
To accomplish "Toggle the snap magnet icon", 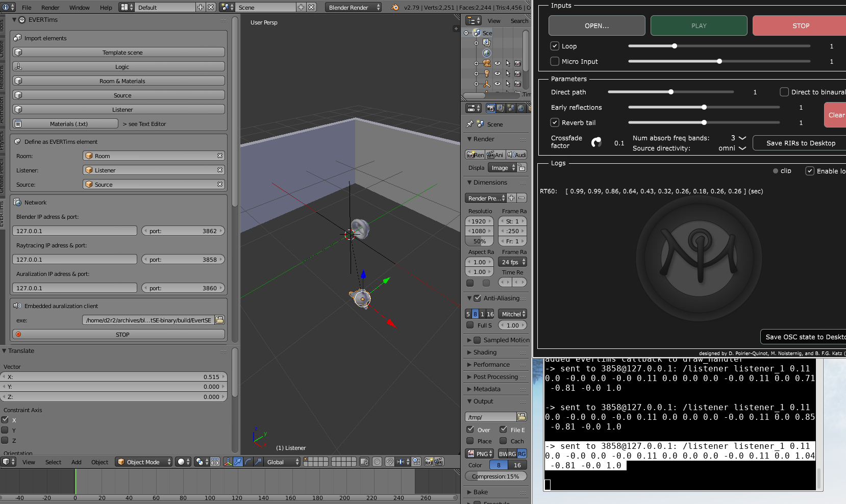I will [x=389, y=462].
